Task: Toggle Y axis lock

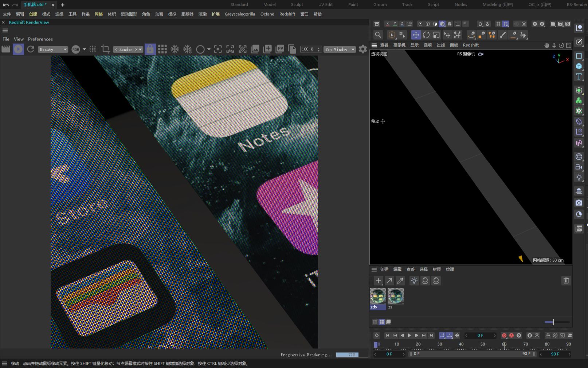Action: 395,24
